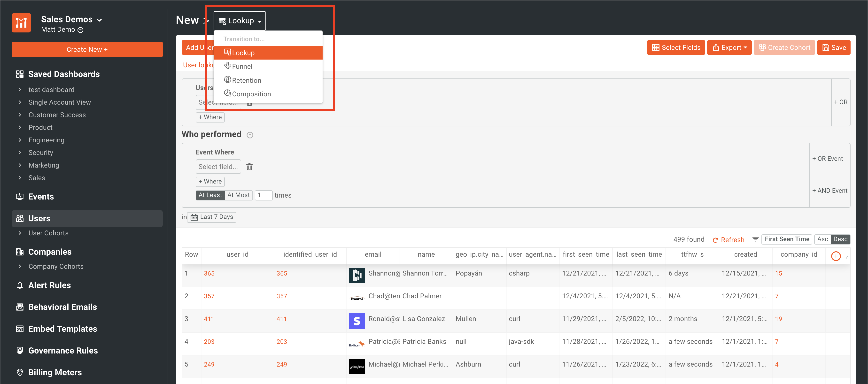Delete the Event Where filter trash icon

coord(249,167)
